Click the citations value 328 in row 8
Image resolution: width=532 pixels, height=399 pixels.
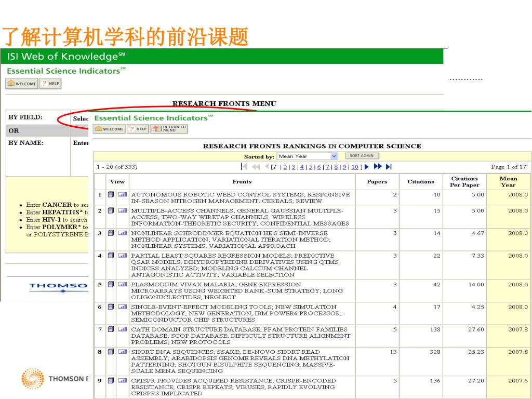pyautogui.click(x=435, y=352)
